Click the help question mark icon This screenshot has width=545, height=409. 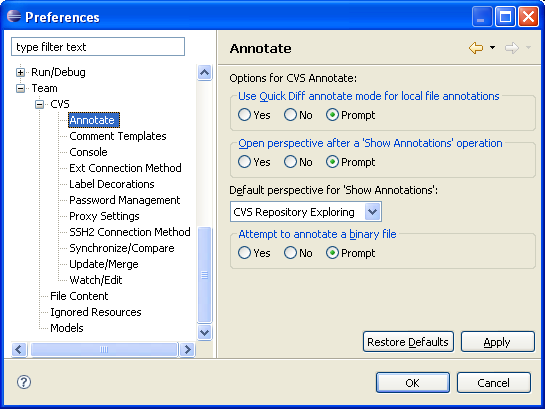coord(24,382)
